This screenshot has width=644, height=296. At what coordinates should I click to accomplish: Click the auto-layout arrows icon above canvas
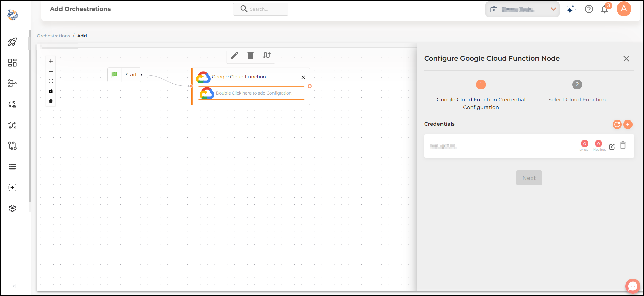coord(267,55)
